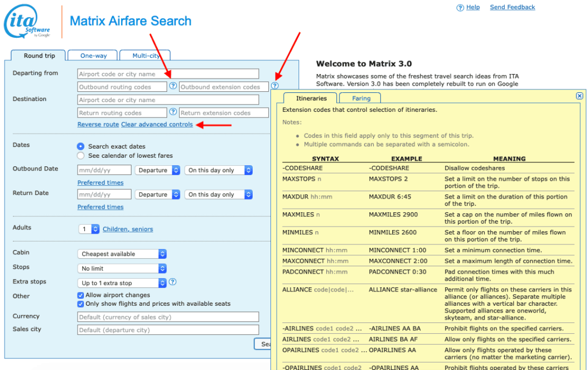
Task: Click the Reverse route link
Action: (99, 124)
